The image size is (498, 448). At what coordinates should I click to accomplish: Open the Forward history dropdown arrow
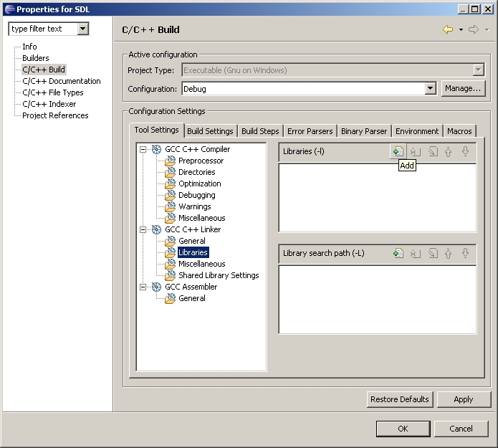(487, 30)
